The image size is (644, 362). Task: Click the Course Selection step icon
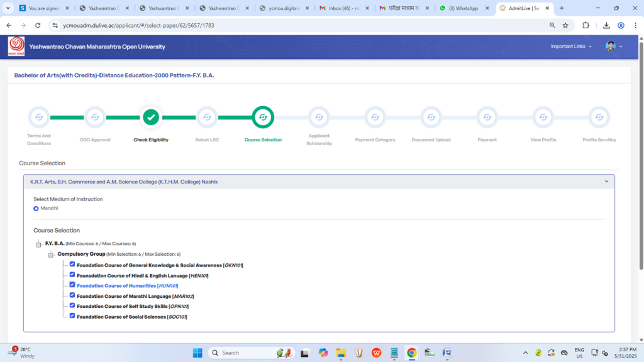(263, 117)
